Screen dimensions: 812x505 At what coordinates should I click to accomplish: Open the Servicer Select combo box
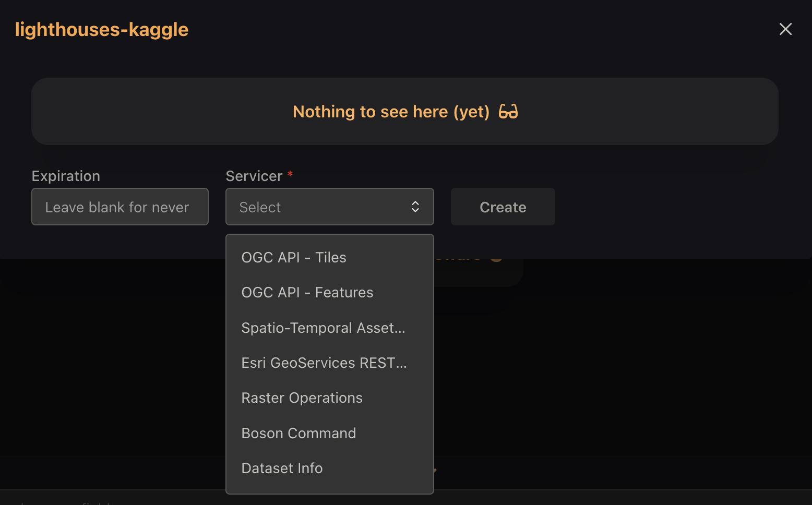tap(330, 207)
